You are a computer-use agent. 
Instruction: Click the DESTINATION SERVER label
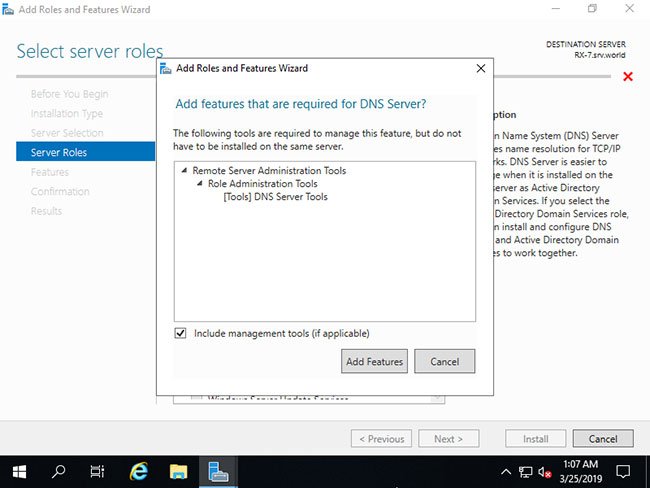click(586, 44)
